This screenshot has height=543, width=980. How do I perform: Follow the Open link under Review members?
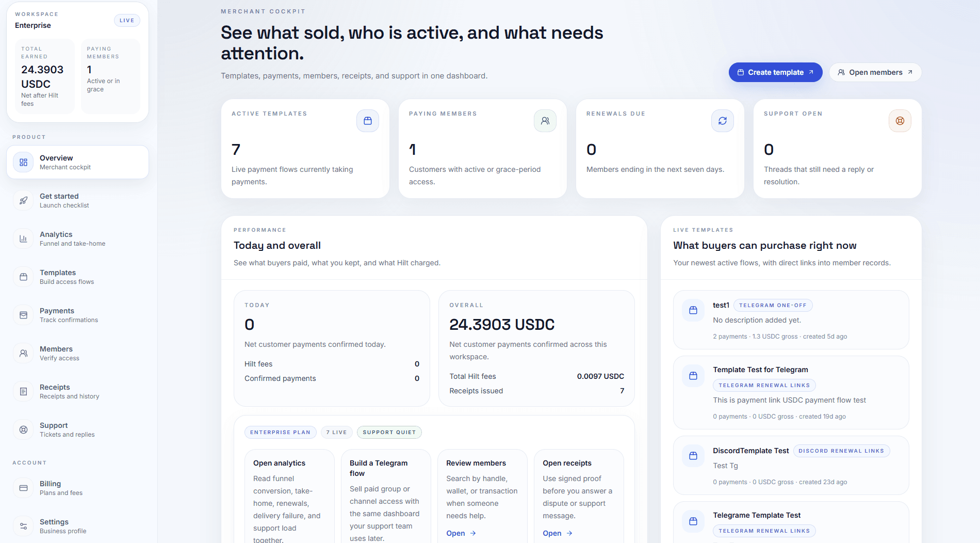461,533
